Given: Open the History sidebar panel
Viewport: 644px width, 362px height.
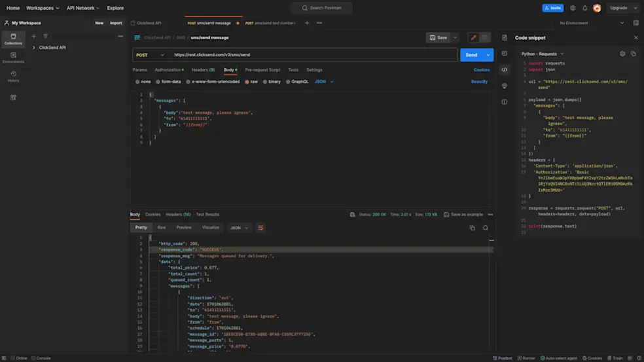Looking at the screenshot, I should click(x=13, y=77).
